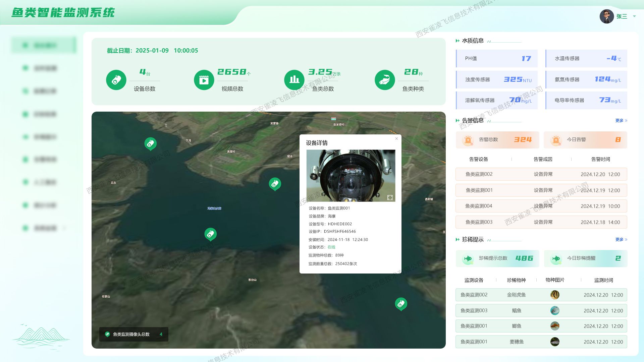Click the 在线 device status text
This screenshot has width=644, height=362.
pos(332,247)
